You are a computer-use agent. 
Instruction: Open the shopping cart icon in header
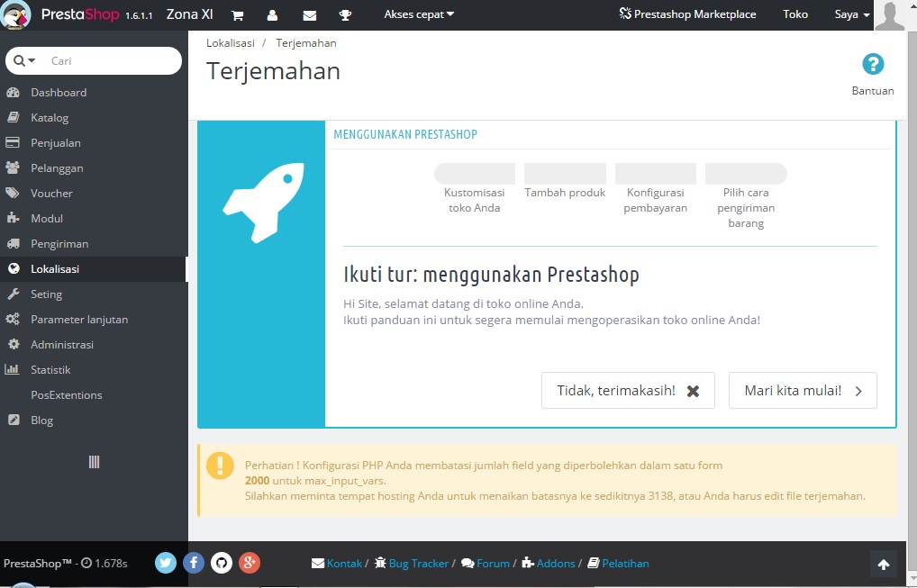(238, 15)
